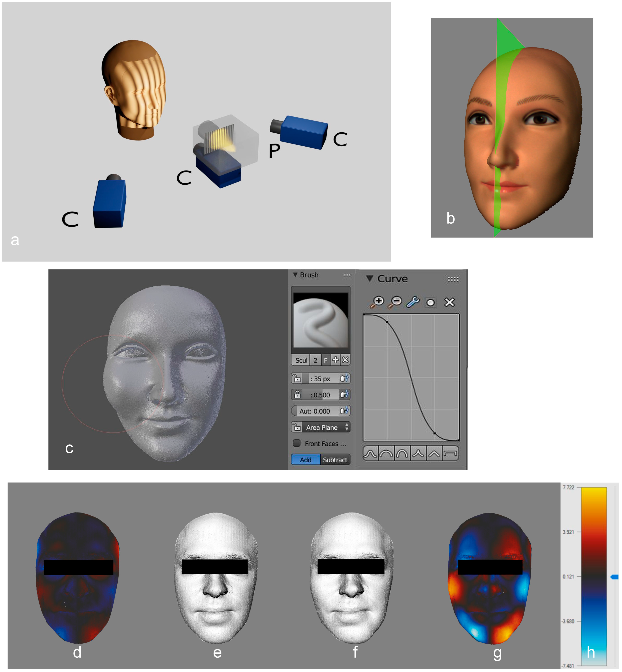The height and width of the screenshot is (672, 622).
Task: Collapse the Brush panel triangle
Action: coord(295,275)
